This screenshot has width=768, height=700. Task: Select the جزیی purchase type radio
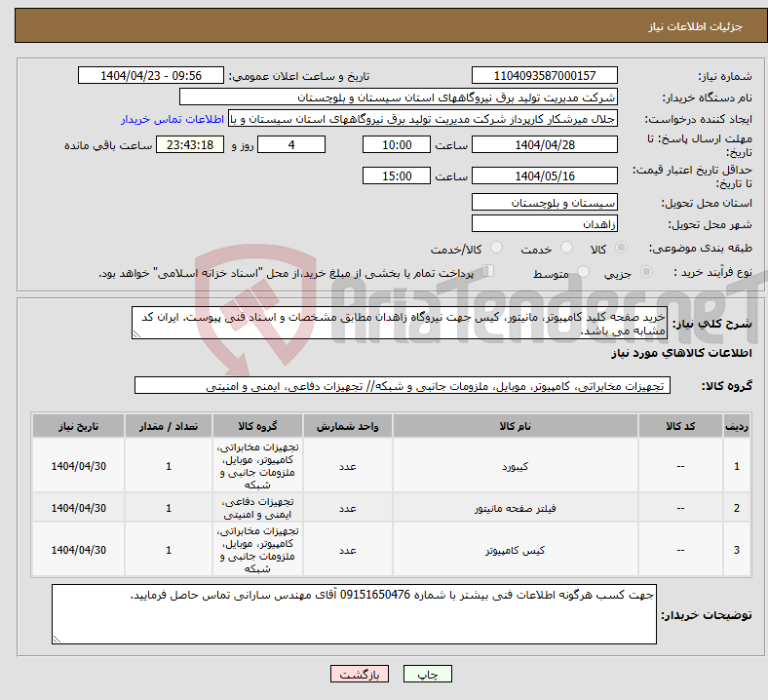pyautogui.click(x=646, y=271)
